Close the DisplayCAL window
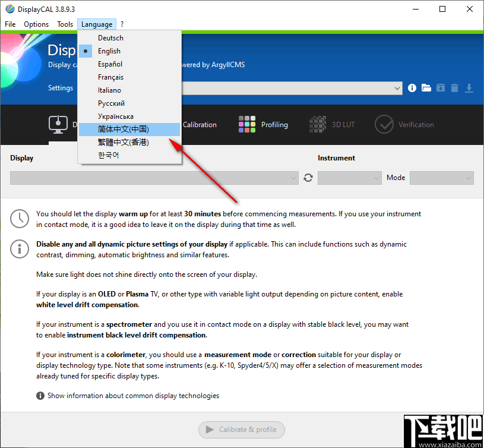The image size is (484, 448). coord(470,9)
